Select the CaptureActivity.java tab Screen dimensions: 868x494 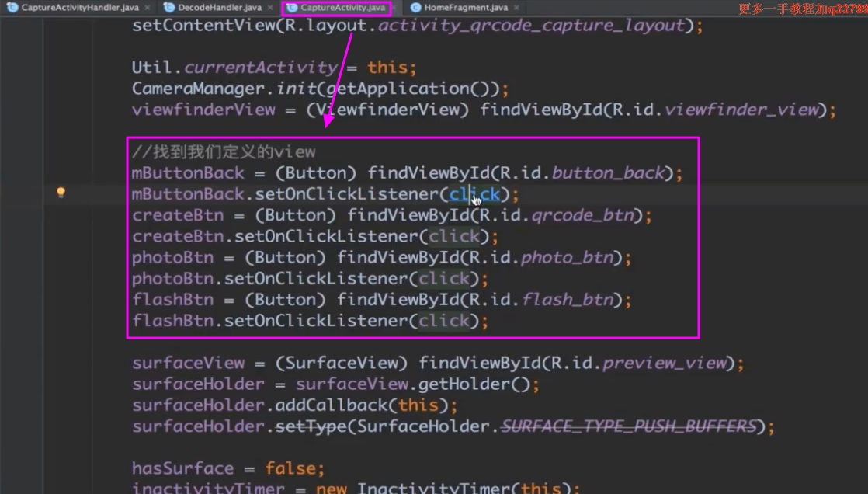pos(342,7)
